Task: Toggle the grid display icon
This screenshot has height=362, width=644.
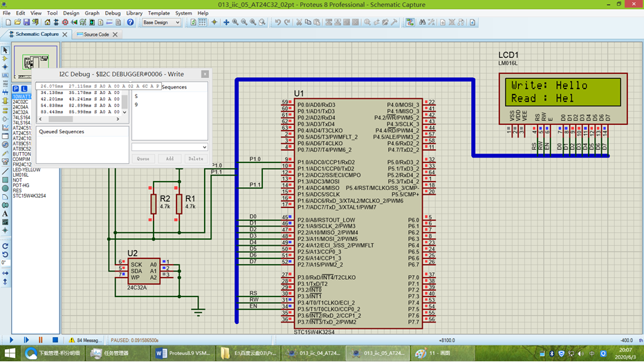Action: point(203,23)
